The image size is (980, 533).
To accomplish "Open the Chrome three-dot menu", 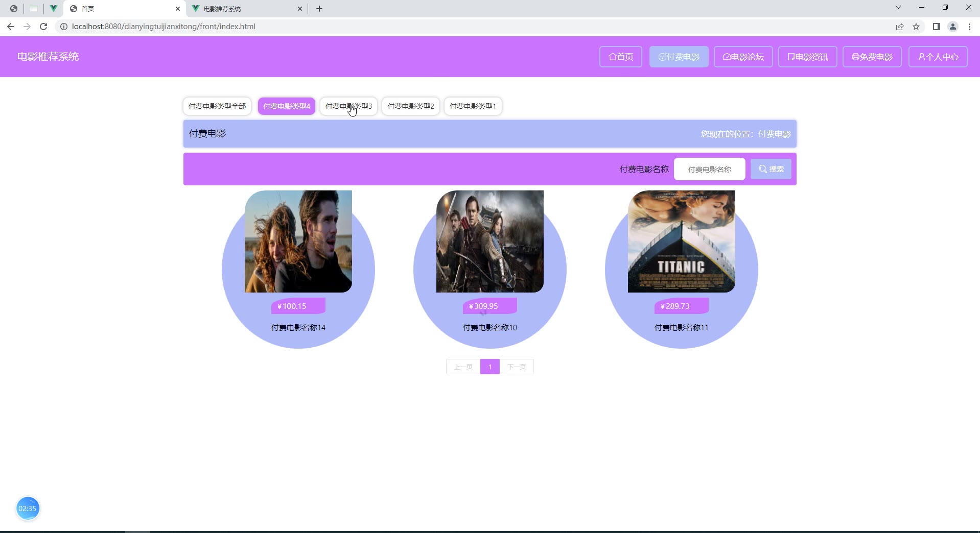I will pyautogui.click(x=969, y=27).
